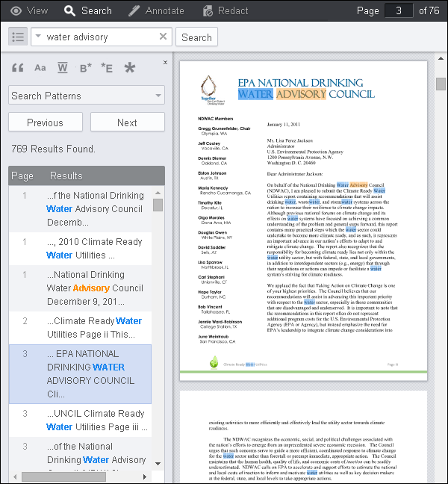The height and width of the screenshot is (484, 448).
Task: Go to the Next search result
Action: (x=128, y=122)
